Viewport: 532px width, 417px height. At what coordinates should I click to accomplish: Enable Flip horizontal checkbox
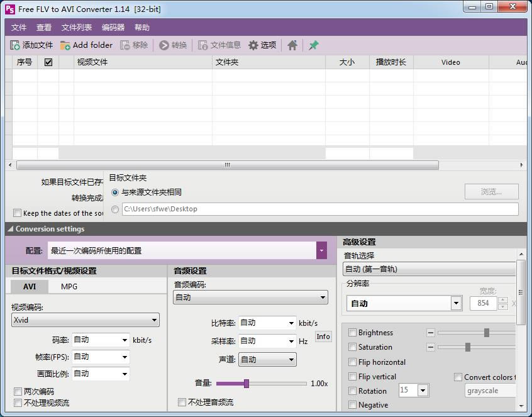click(x=353, y=362)
